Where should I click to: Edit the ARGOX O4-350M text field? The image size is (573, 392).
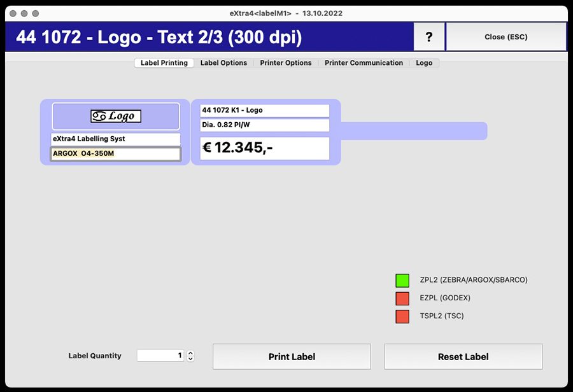[115, 153]
